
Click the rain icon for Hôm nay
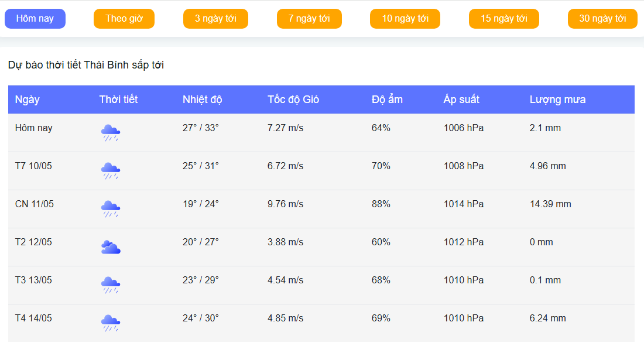click(x=110, y=133)
